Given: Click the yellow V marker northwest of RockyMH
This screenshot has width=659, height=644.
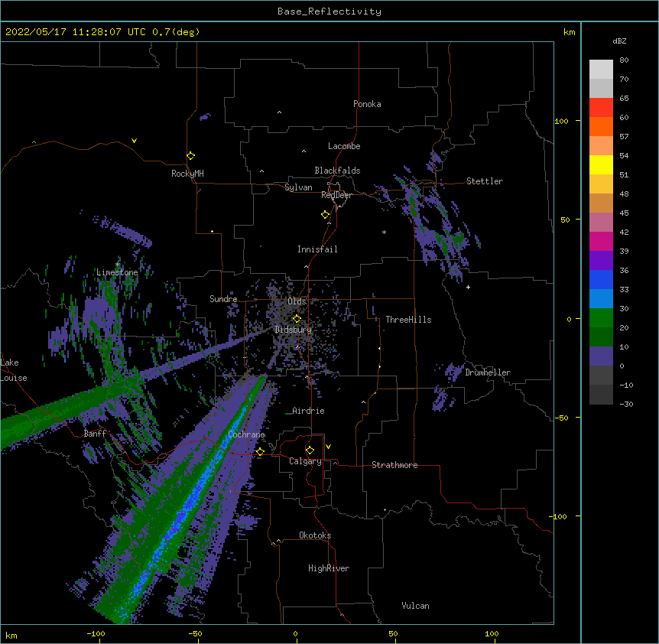Looking at the screenshot, I should 134,141.
